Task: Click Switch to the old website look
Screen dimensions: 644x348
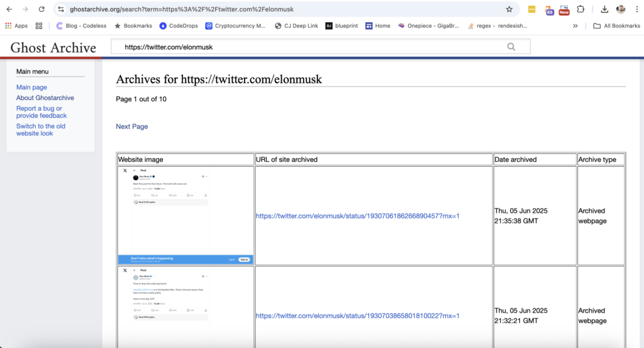Action: point(41,130)
